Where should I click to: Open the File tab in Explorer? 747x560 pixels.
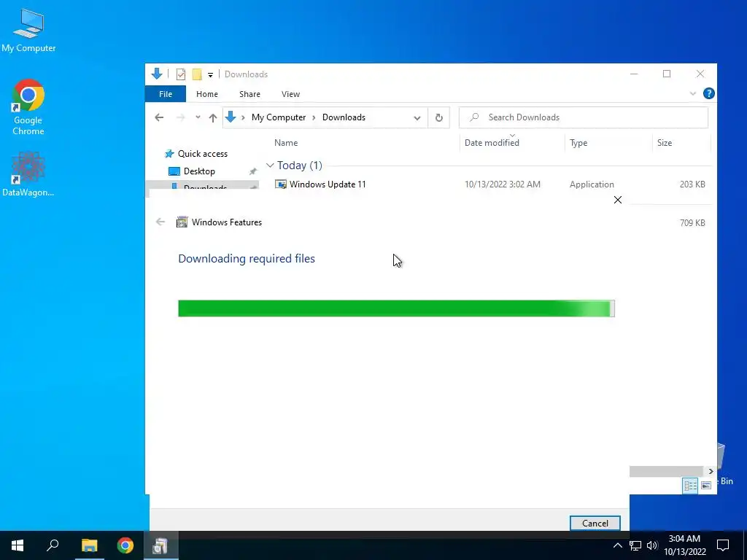pos(166,94)
